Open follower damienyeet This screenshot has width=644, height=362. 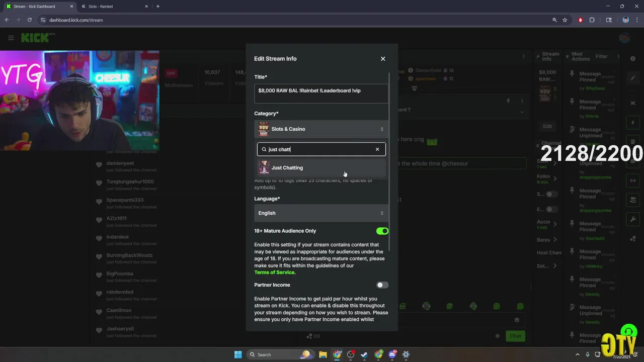pos(120,163)
